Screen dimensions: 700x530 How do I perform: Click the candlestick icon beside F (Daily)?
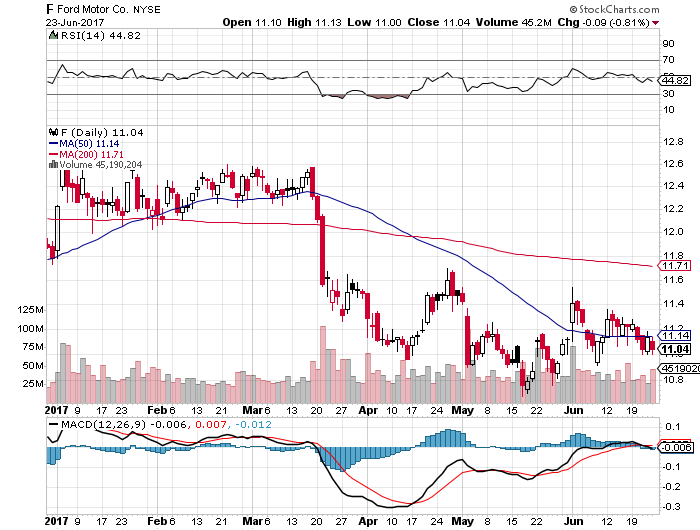coord(53,131)
